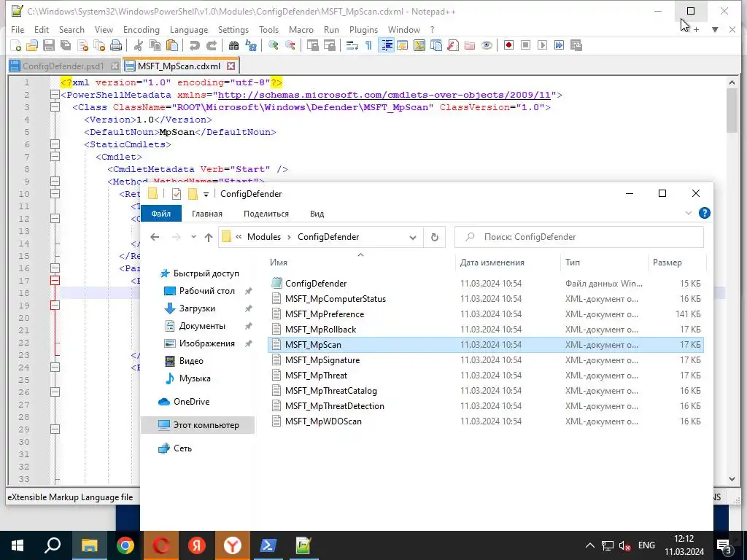Open the Language menu
This screenshot has height=560, width=747.
189,29
